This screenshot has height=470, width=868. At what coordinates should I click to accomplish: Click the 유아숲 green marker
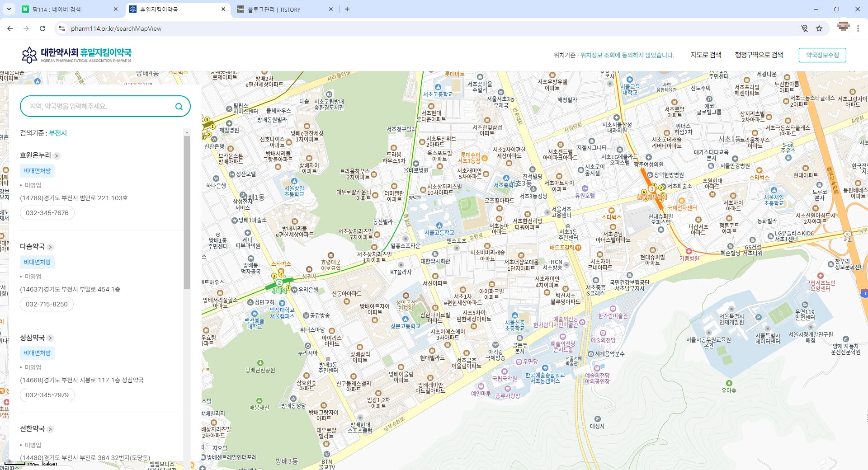click(x=729, y=383)
